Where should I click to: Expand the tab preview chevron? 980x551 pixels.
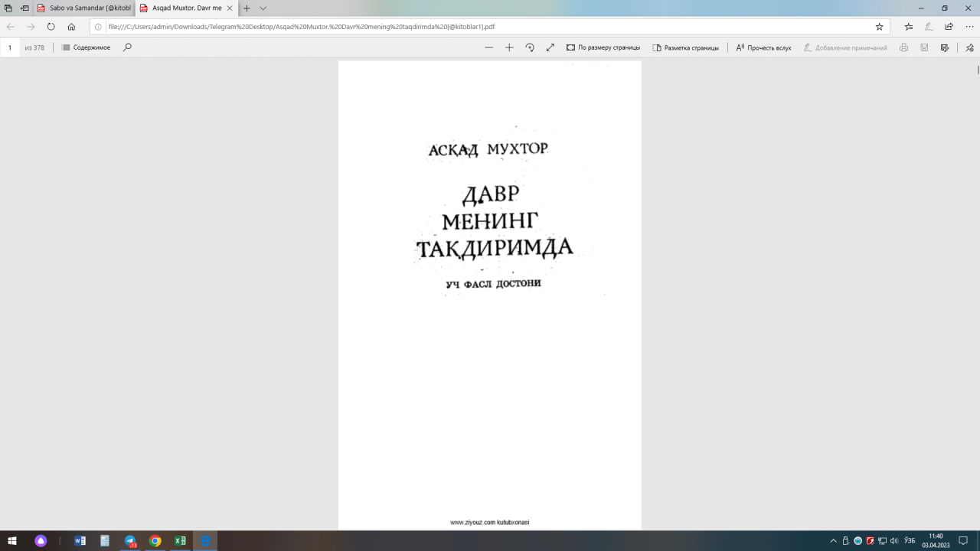pyautogui.click(x=263, y=8)
